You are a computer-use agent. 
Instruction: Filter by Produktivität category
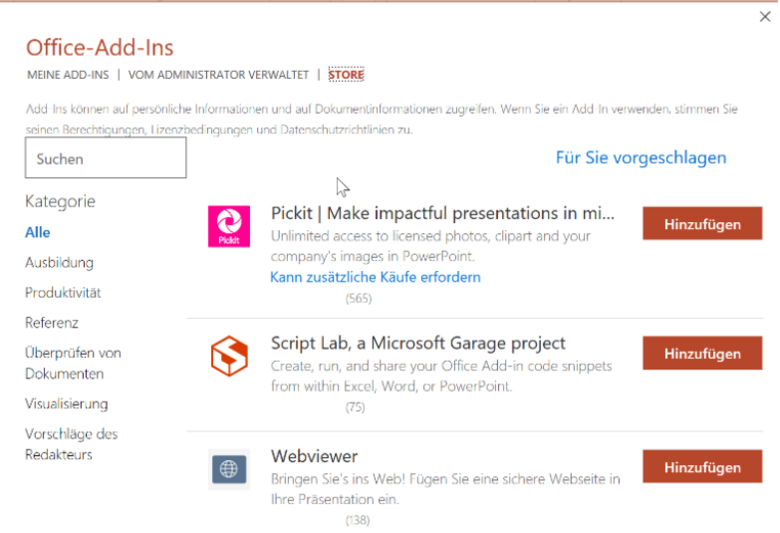[63, 293]
